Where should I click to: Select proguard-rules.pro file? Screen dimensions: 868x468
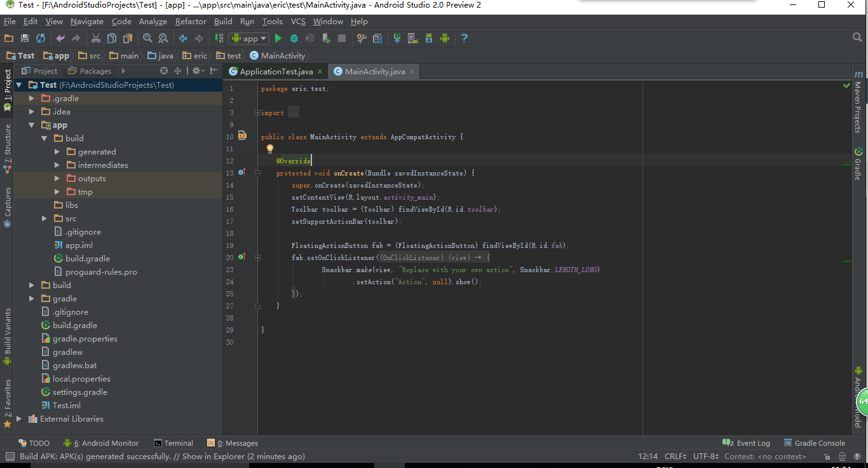pyautogui.click(x=95, y=272)
